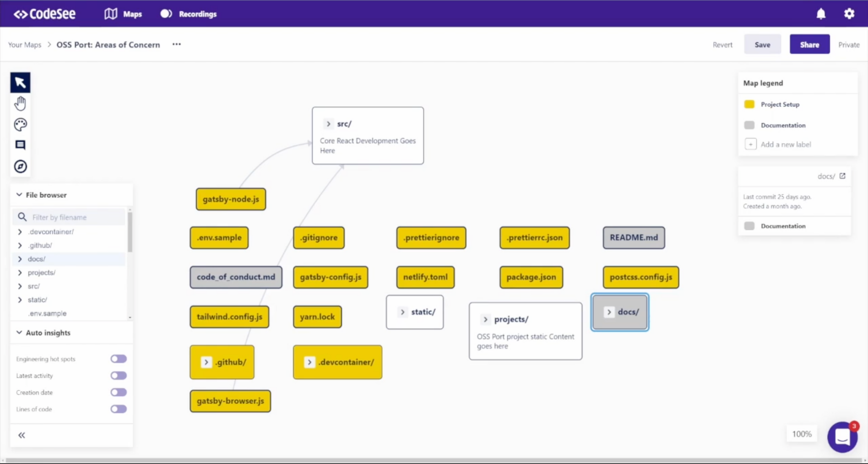Enable Engineering hot spots insight

118,359
